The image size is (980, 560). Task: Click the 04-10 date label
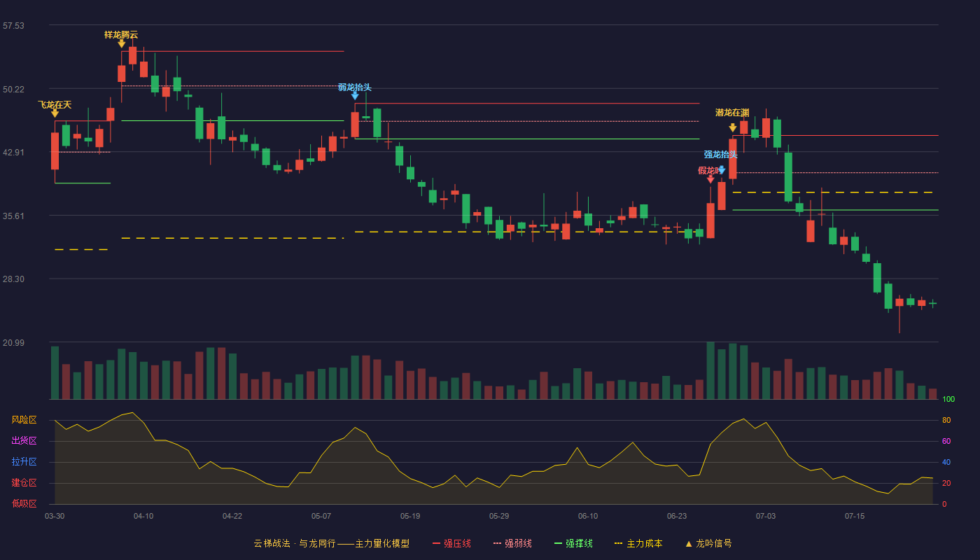coord(143,516)
